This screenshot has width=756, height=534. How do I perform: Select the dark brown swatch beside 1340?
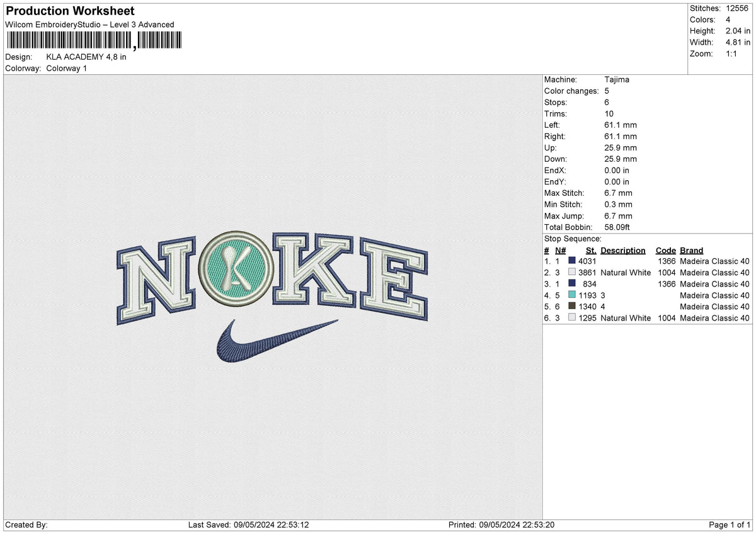point(572,307)
